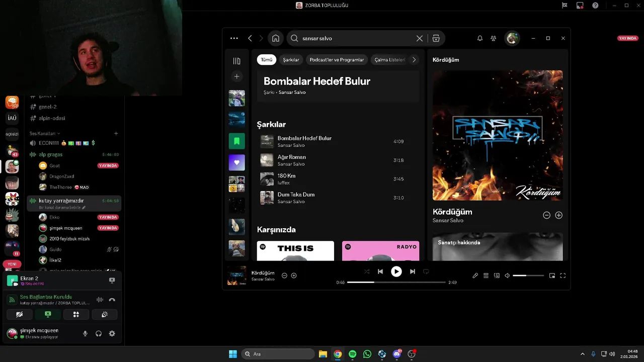The height and width of the screenshot is (362, 644).
Task: Open Spotify three-dot menu
Action: click(x=234, y=38)
